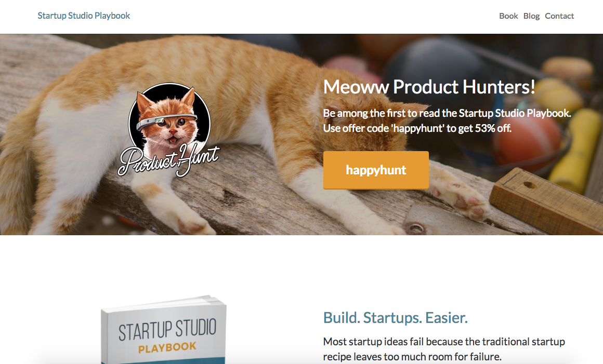Open the Book navigation link
Viewport: 603px width, 364px height.
508,16
